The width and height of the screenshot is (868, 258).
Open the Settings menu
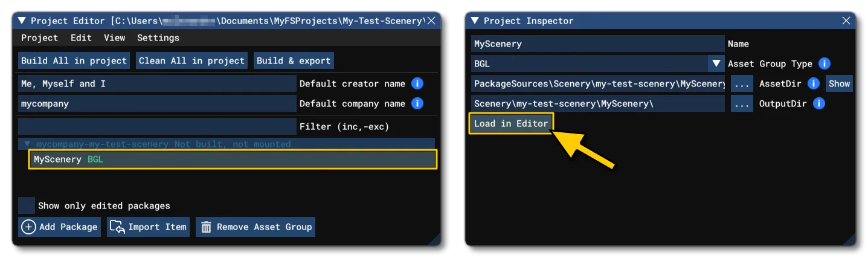(158, 37)
